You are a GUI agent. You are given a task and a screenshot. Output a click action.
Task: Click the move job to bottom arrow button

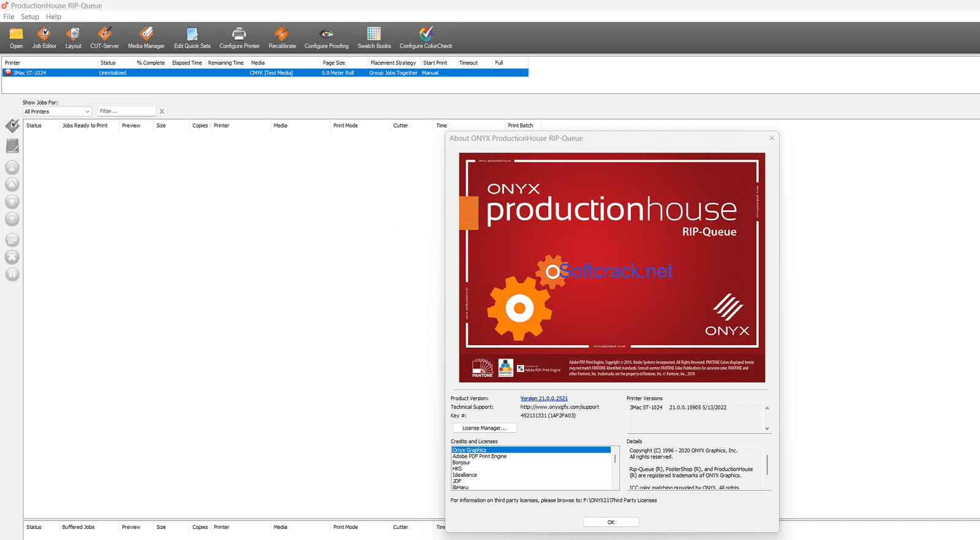click(12, 219)
